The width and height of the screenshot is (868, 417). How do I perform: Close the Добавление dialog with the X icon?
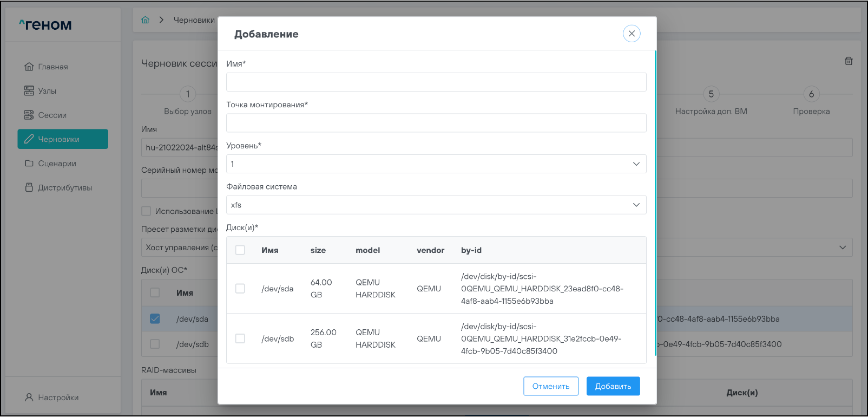click(x=632, y=34)
